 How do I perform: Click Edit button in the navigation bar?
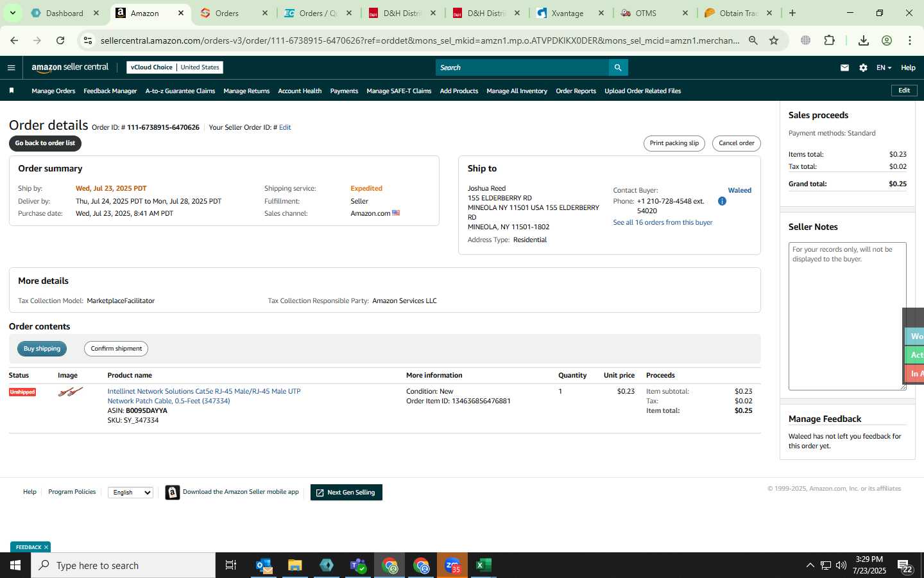click(x=904, y=91)
